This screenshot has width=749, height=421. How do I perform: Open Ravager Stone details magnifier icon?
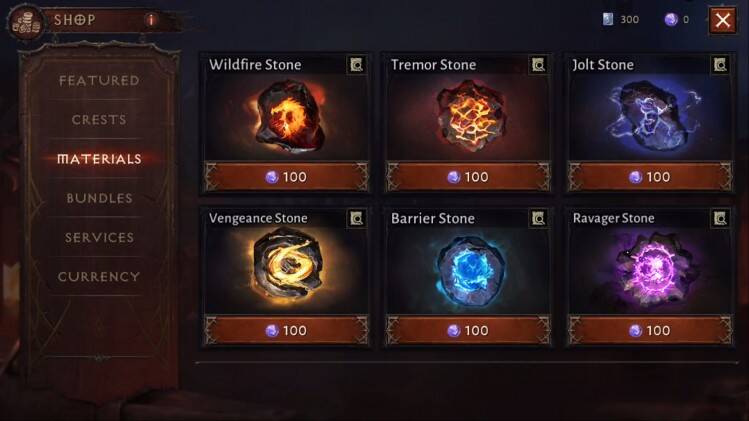(720, 218)
